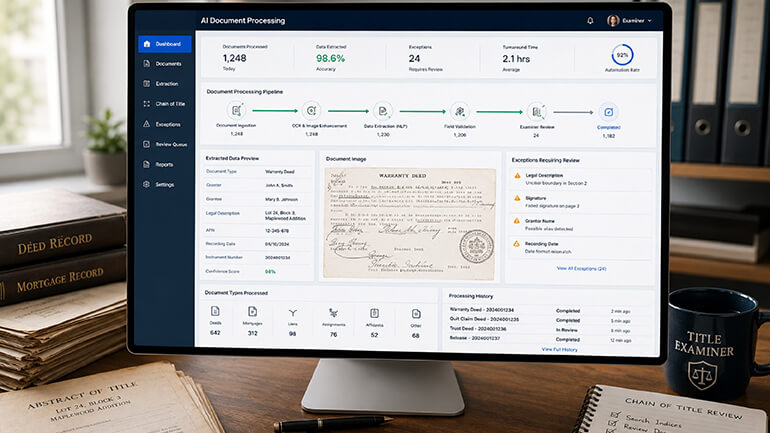Click the Grantor Name warning icon
Screen dimensions: 770x433
[517, 221]
